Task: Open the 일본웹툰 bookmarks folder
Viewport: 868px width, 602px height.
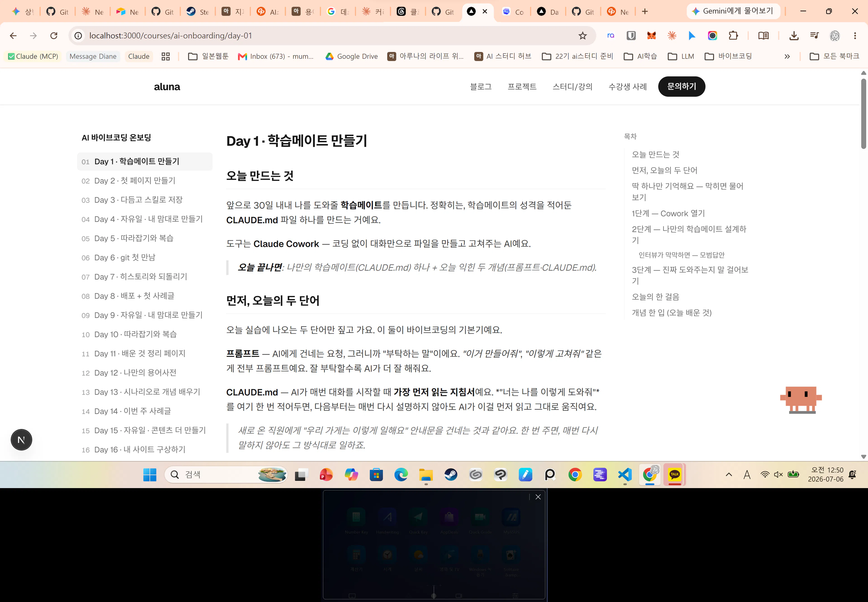Action: (208, 56)
